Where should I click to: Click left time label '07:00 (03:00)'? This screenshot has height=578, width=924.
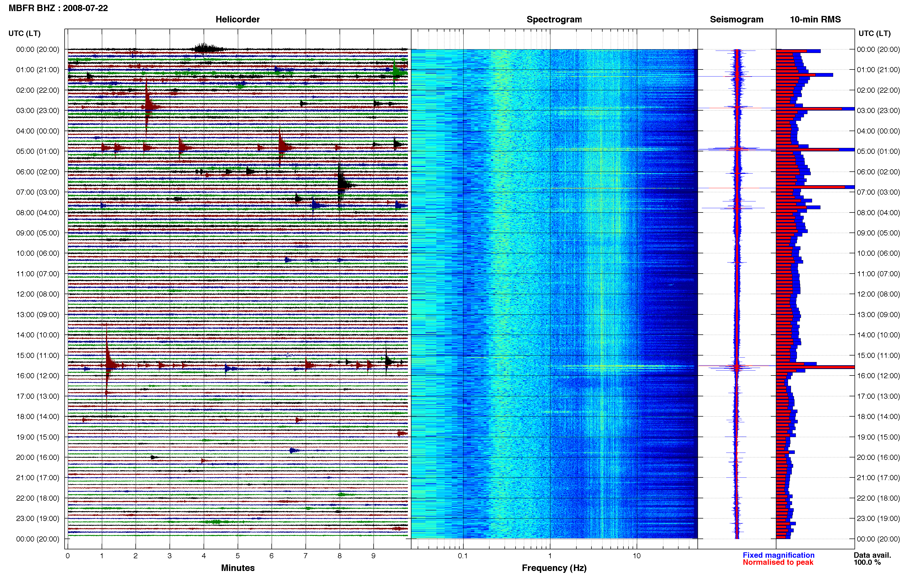point(38,192)
